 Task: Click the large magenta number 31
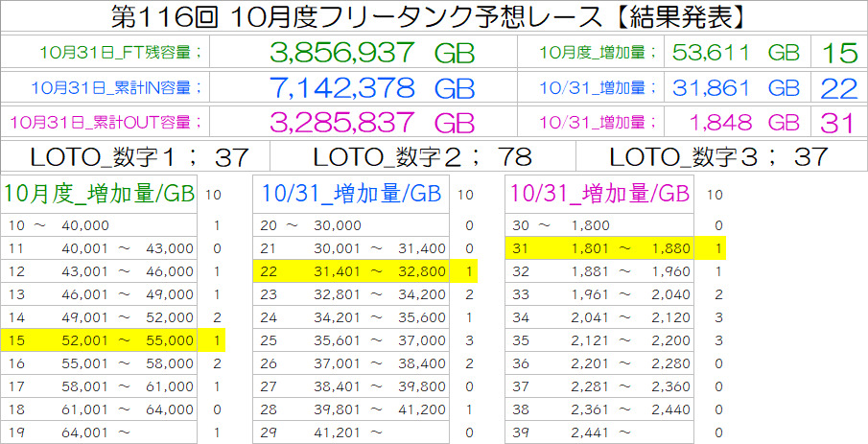839,123
